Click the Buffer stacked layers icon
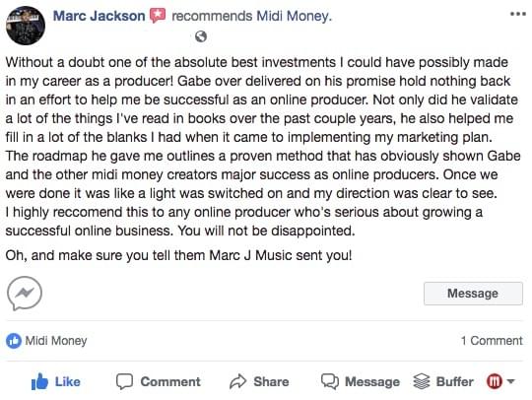The image size is (532, 400). pyautogui.click(x=422, y=381)
